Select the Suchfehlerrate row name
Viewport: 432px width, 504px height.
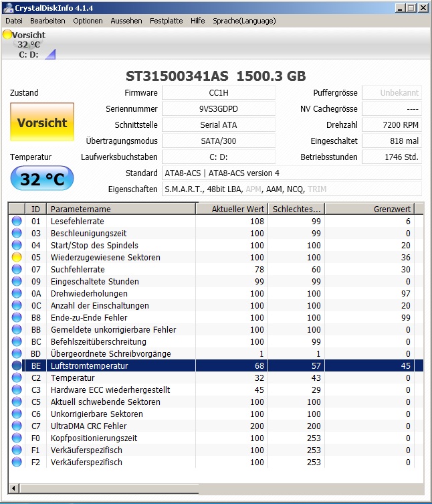pyautogui.click(x=78, y=269)
